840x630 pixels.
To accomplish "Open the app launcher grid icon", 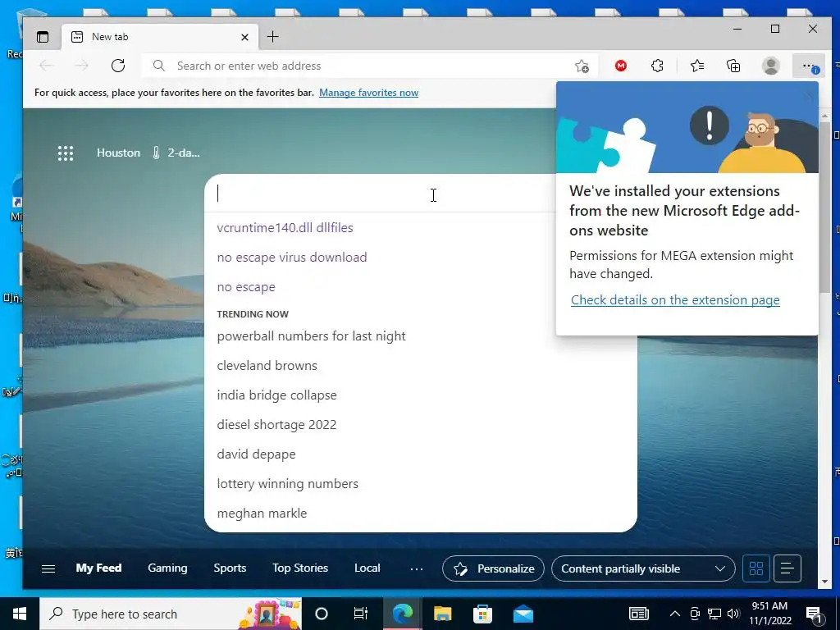I will pos(66,153).
